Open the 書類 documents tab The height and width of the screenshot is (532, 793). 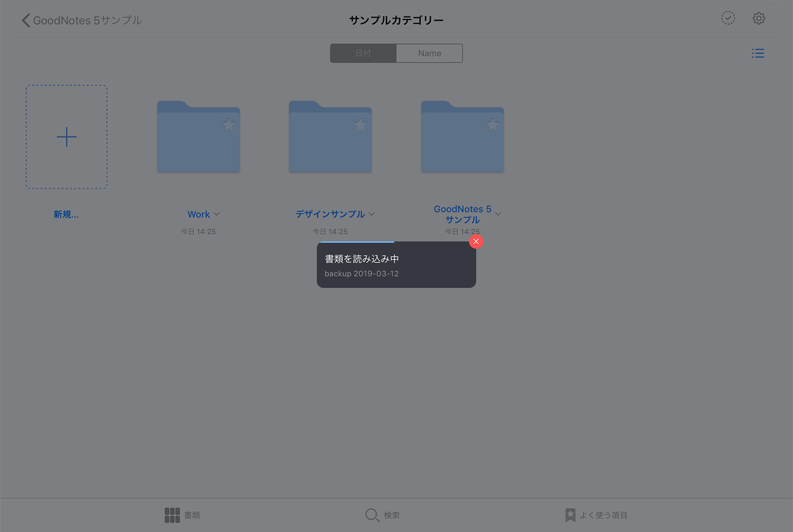pos(182,515)
